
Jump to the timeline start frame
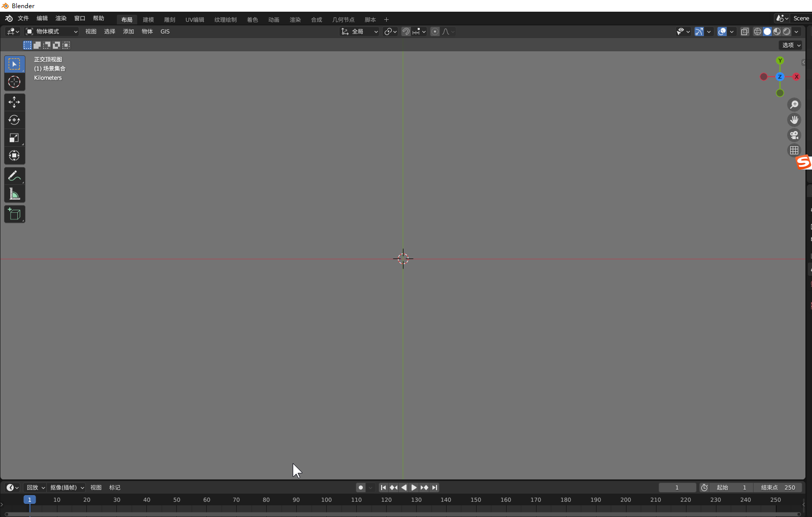click(x=384, y=488)
